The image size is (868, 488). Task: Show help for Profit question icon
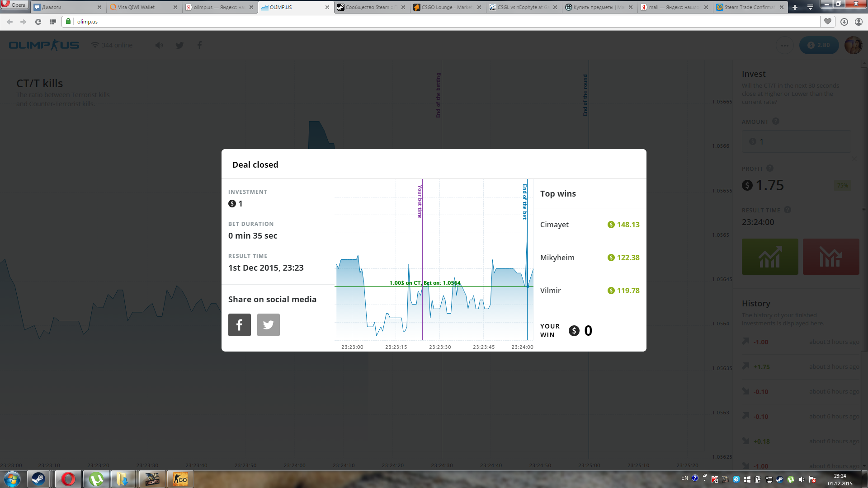click(770, 168)
